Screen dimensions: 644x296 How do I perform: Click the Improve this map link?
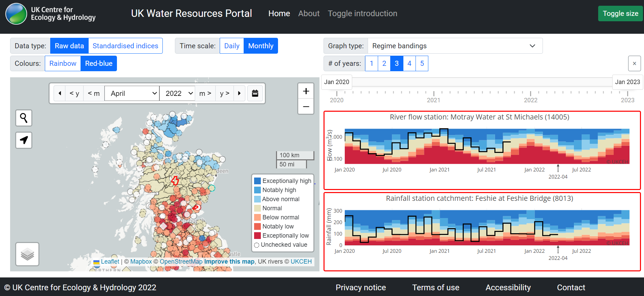(x=229, y=262)
